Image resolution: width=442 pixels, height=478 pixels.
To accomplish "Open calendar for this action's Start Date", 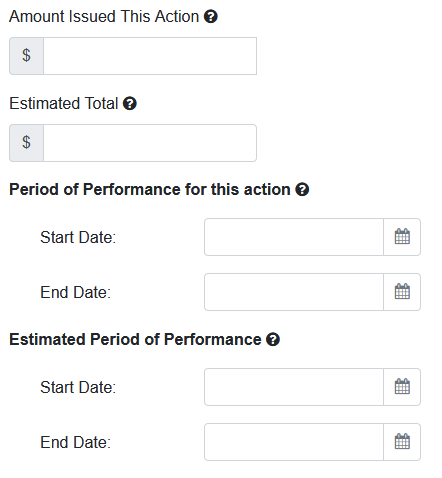I will pos(402,237).
